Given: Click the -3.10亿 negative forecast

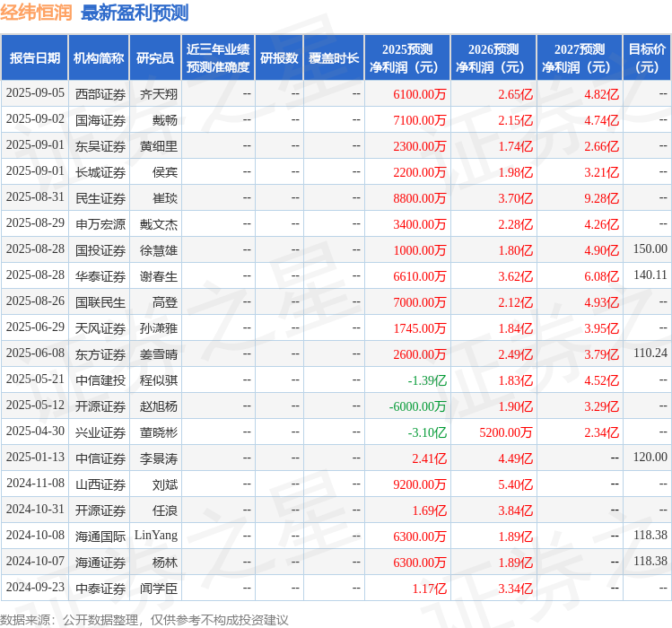Looking at the screenshot, I should 427,432.
